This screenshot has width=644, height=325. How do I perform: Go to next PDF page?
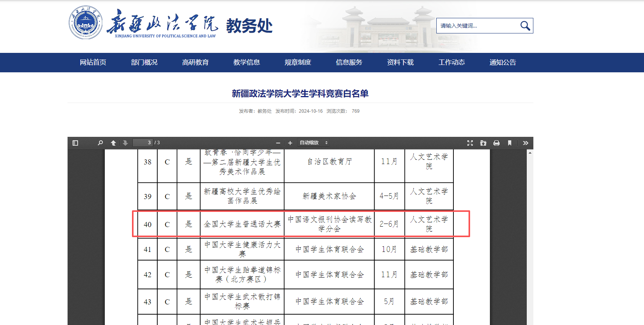(125, 143)
